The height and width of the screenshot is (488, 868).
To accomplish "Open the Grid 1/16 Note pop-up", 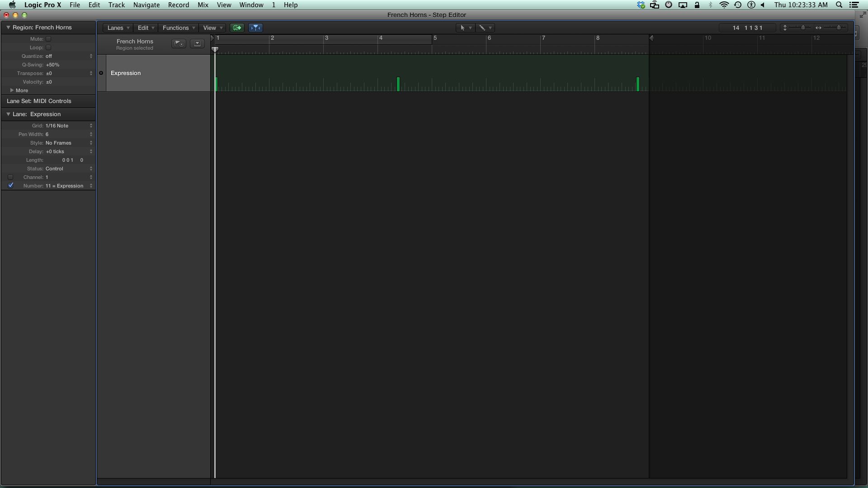I will point(69,126).
